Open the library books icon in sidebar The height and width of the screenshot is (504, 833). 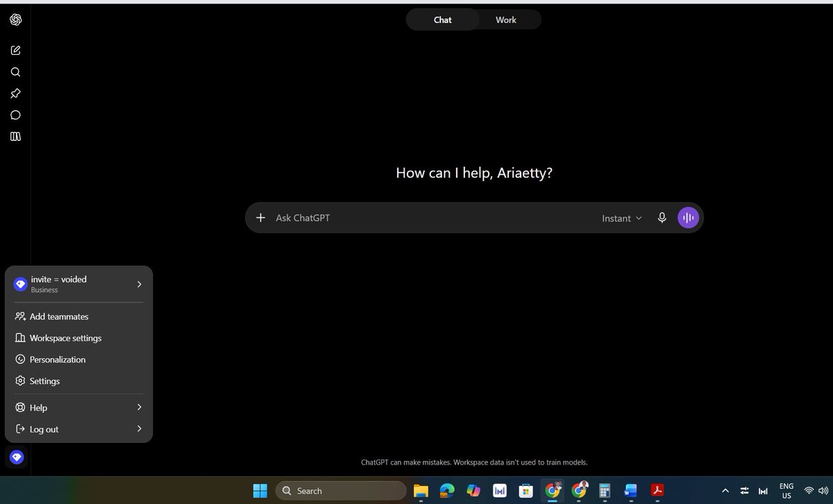coord(15,136)
